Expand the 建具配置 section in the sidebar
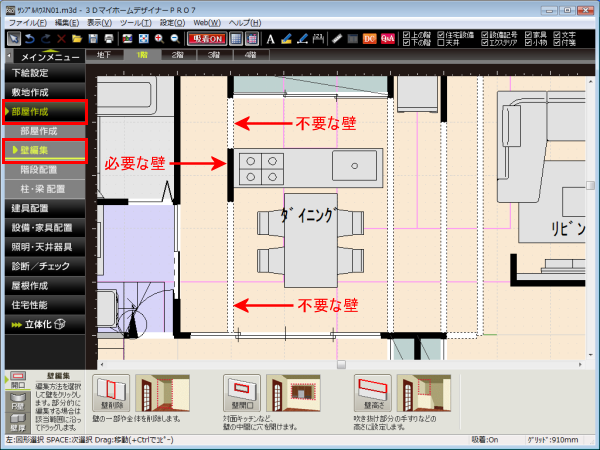Screen dimensions: 600x450 click(44, 208)
